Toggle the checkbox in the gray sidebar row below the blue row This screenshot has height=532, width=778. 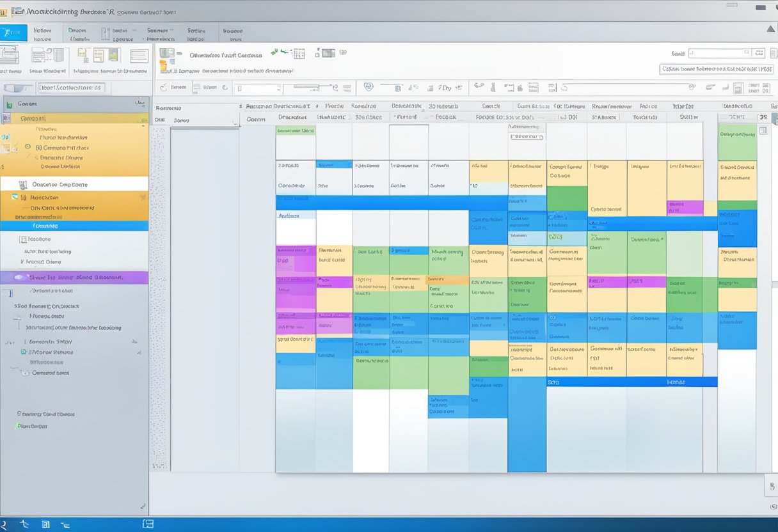tap(24, 239)
